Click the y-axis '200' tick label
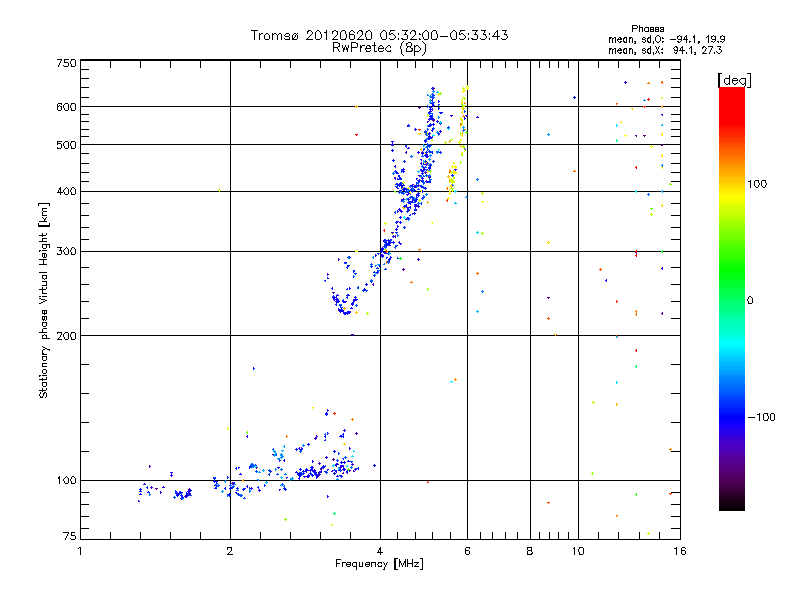 click(x=66, y=336)
